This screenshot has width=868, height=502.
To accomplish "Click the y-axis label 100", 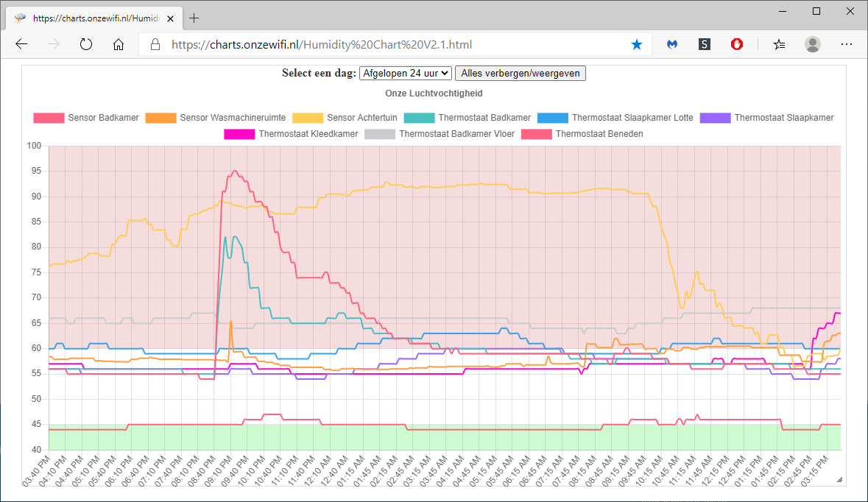I will (35, 146).
